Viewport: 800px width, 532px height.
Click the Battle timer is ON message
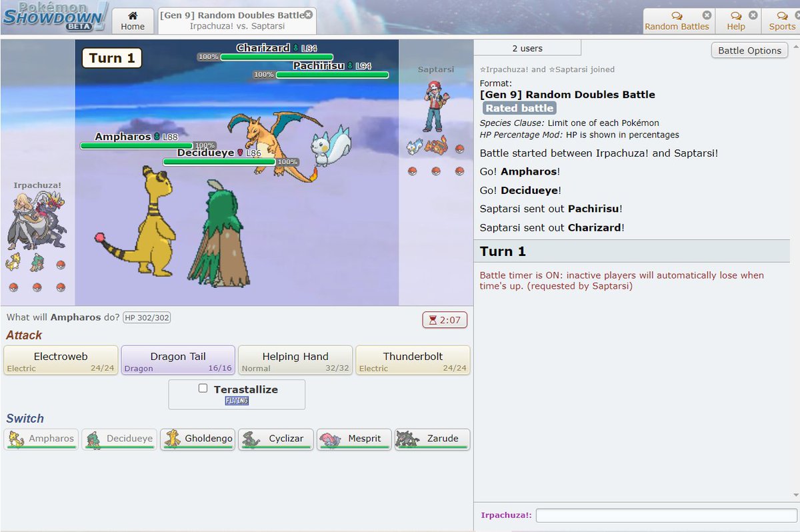[622, 281]
